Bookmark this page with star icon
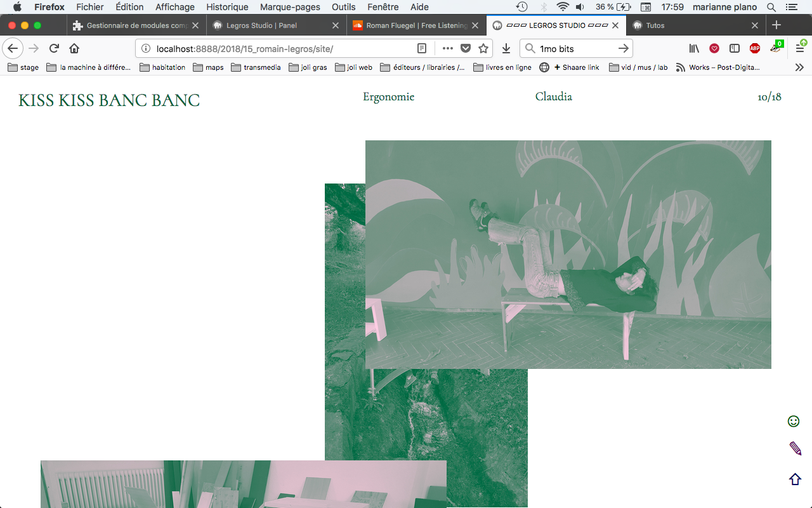Viewport: 812px width, 508px height. pyautogui.click(x=483, y=49)
